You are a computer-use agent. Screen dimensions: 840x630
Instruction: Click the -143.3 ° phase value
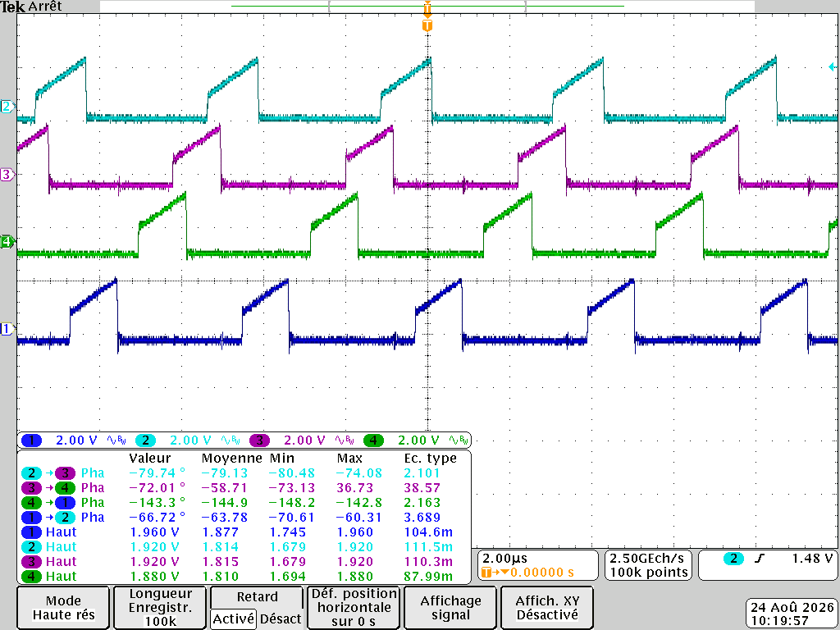(x=157, y=503)
